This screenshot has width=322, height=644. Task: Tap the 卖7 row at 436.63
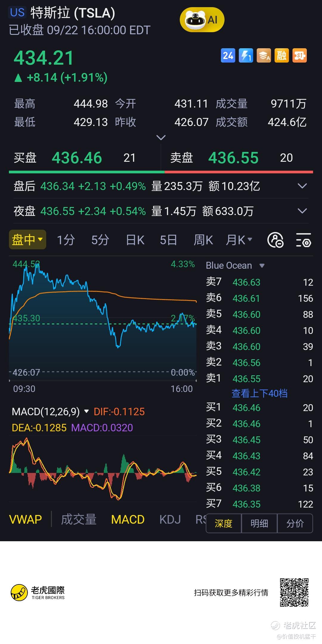(x=259, y=282)
